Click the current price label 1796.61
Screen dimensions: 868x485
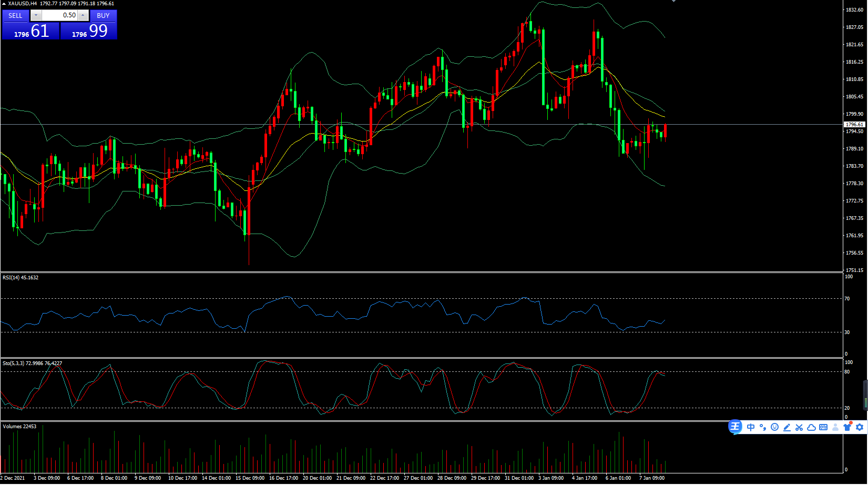pyautogui.click(x=854, y=125)
